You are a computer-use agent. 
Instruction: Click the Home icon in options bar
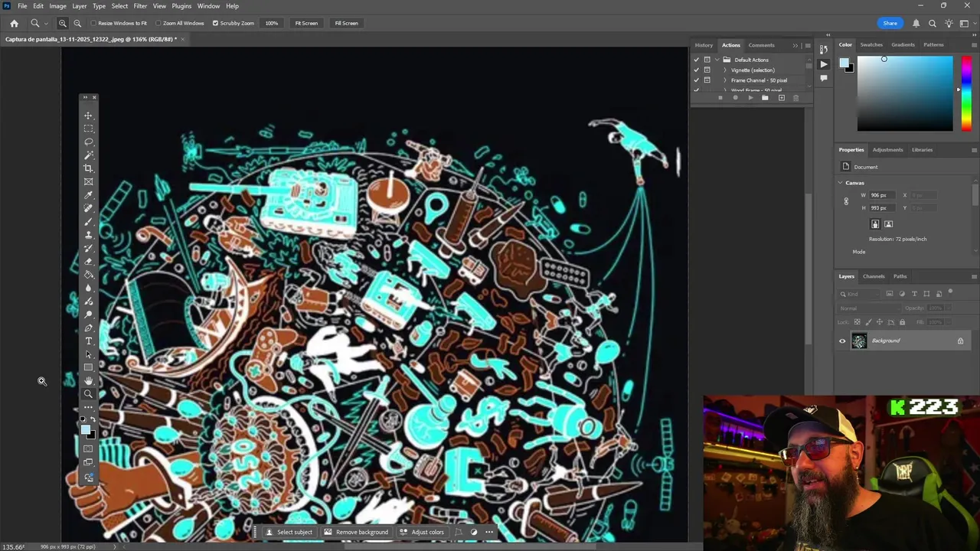pyautogui.click(x=14, y=23)
